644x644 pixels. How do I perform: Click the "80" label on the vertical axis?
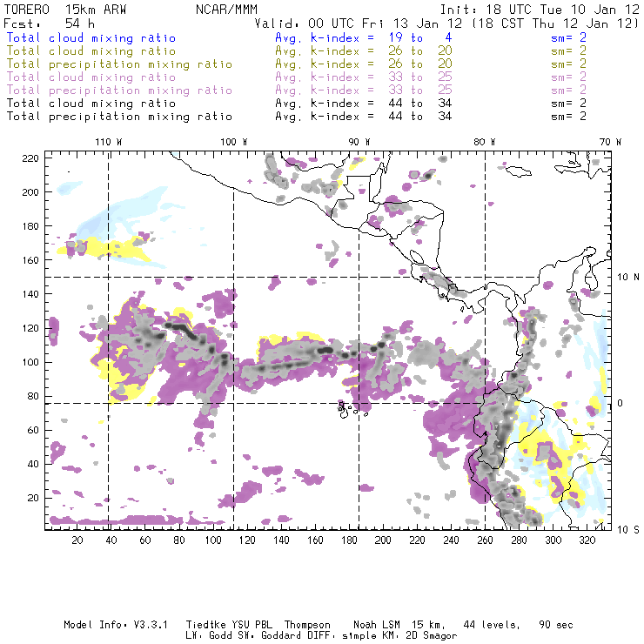pyautogui.click(x=33, y=396)
